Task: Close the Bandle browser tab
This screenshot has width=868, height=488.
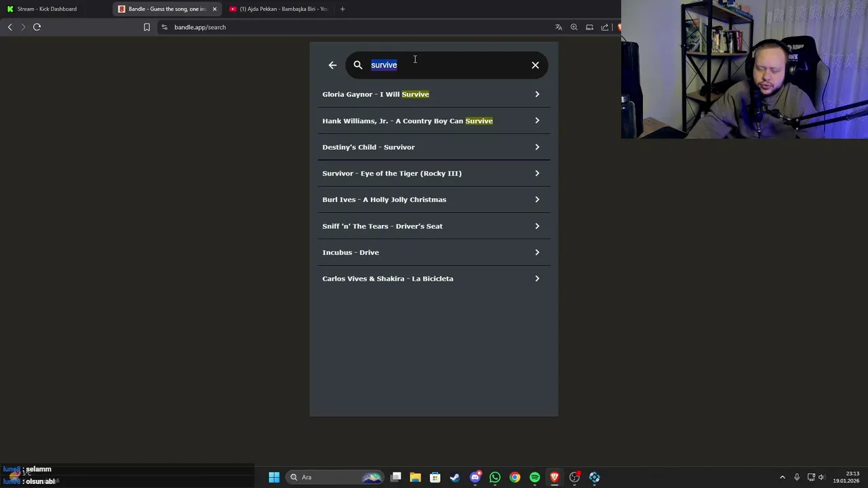Action: click(x=214, y=9)
